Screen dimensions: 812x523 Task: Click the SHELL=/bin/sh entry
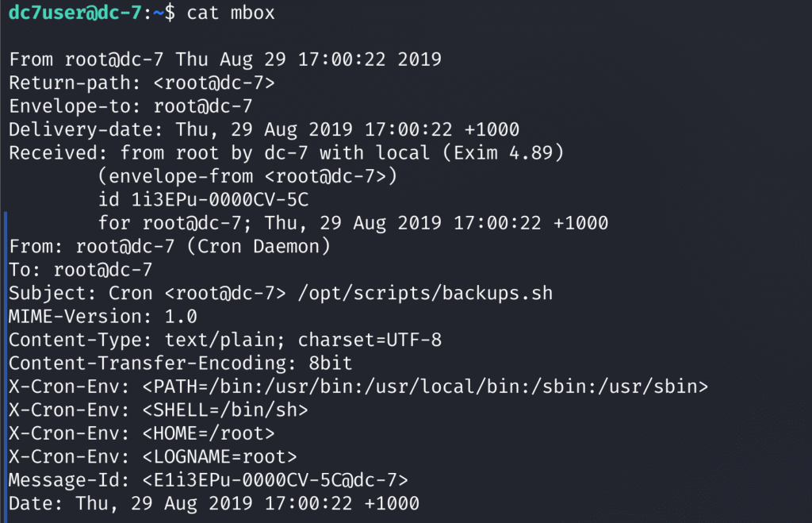225,410
